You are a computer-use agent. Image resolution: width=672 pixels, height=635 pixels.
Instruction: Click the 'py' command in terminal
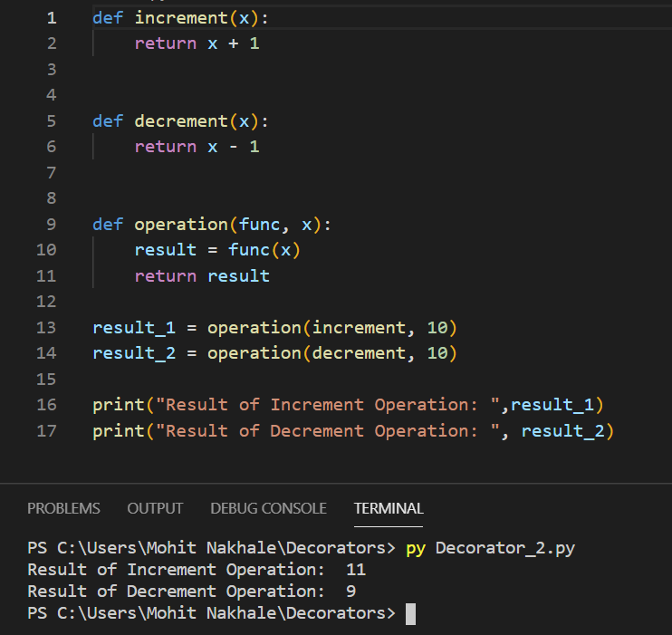416,548
